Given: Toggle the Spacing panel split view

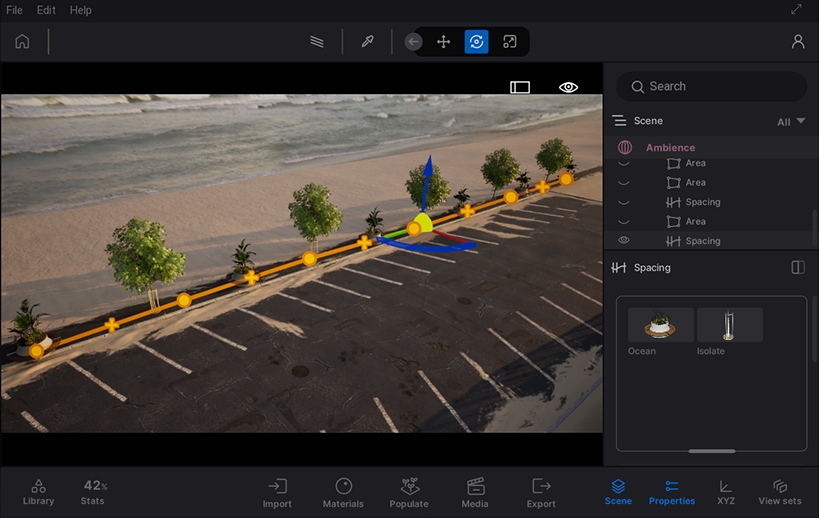Looking at the screenshot, I should coord(797,268).
